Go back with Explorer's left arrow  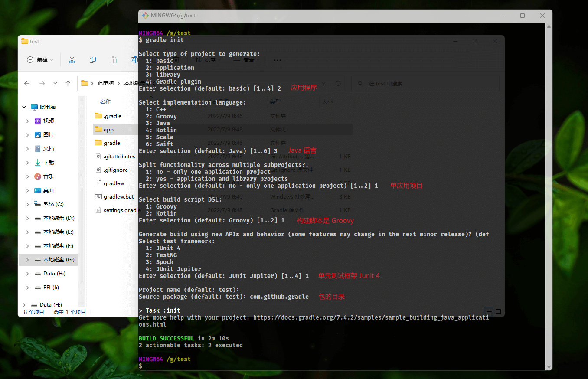[x=27, y=83]
